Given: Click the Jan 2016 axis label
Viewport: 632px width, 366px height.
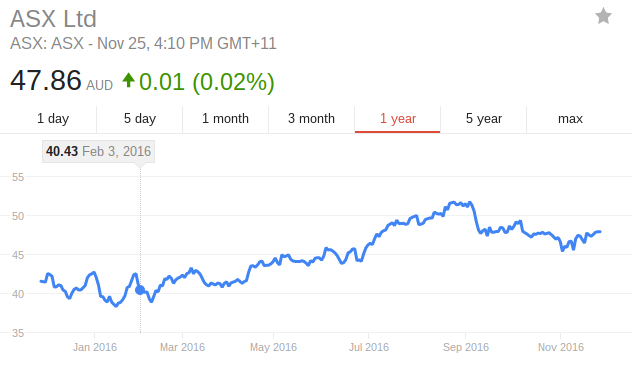Looking at the screenshot, I should 95,347.
